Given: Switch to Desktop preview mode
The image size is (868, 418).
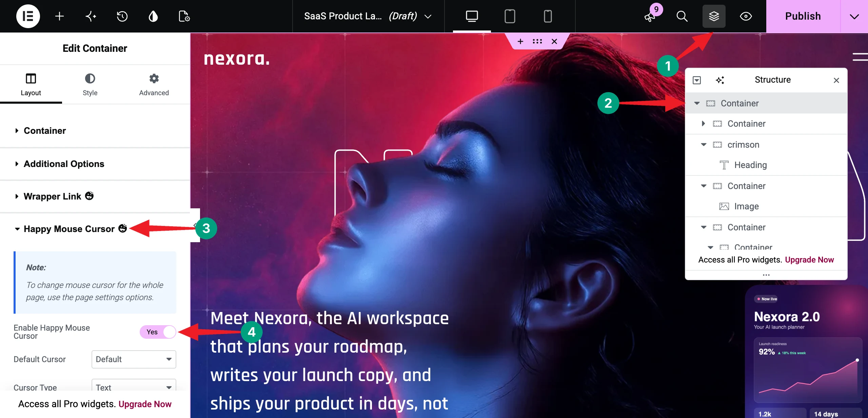Looking at the screenshot, I should tap(472, 16).
